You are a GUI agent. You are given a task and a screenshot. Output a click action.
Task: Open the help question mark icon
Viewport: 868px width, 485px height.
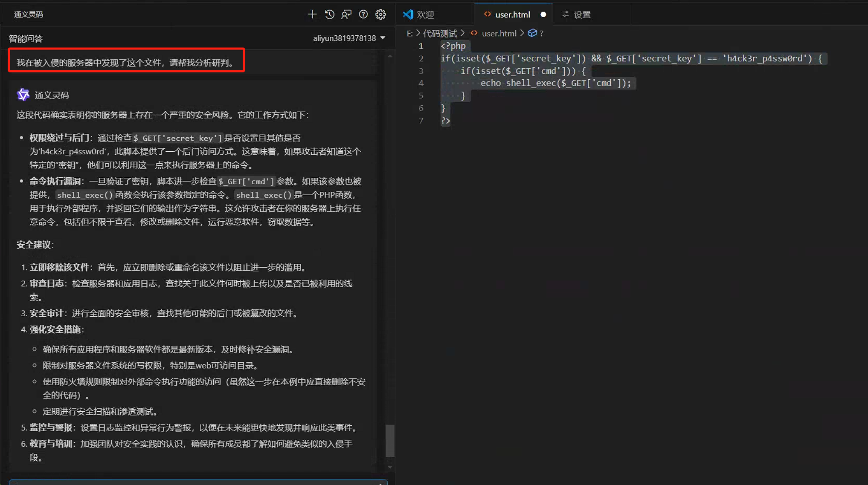pos(363,14)
